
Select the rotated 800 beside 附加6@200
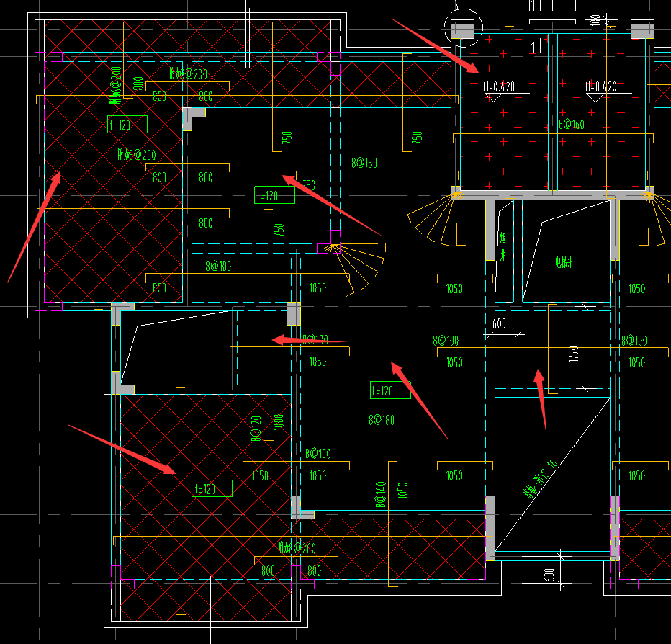[138, 84]
